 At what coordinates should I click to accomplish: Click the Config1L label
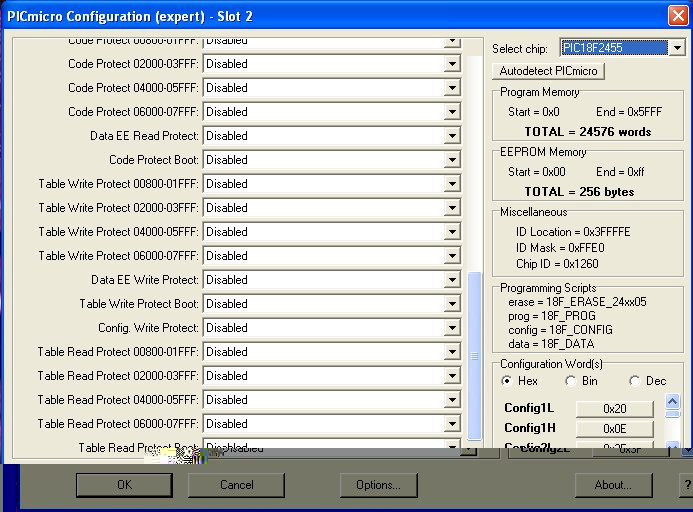[529, 408]
